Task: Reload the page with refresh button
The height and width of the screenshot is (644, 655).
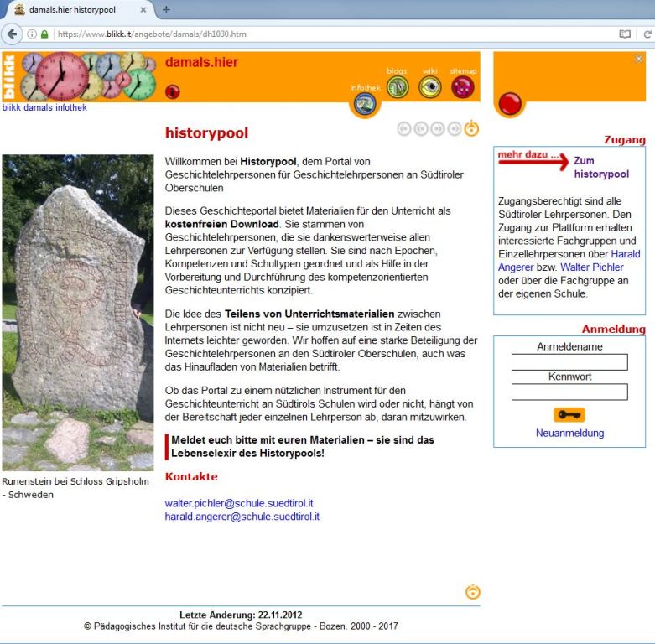Action: tap(647, 34)
